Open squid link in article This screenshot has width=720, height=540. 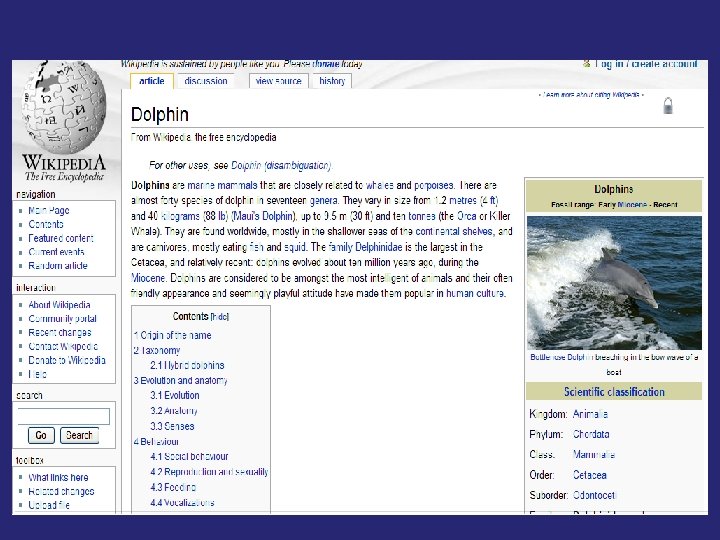point(295,247)
